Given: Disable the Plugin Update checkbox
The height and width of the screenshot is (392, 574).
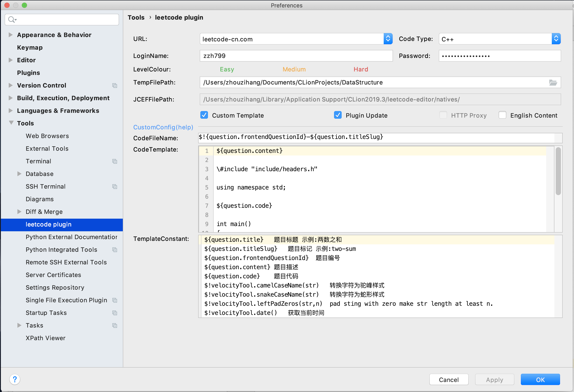Looking at the screenshot, I should coord(338,115).
